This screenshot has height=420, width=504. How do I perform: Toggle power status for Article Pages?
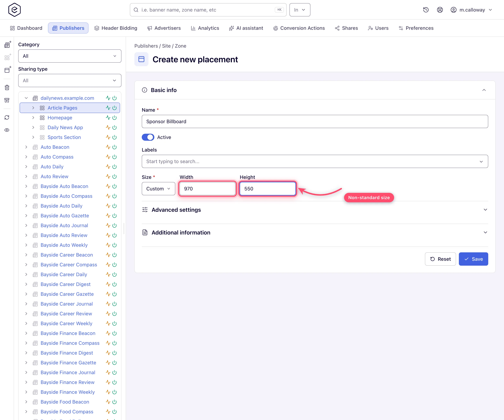coord(114,108)
